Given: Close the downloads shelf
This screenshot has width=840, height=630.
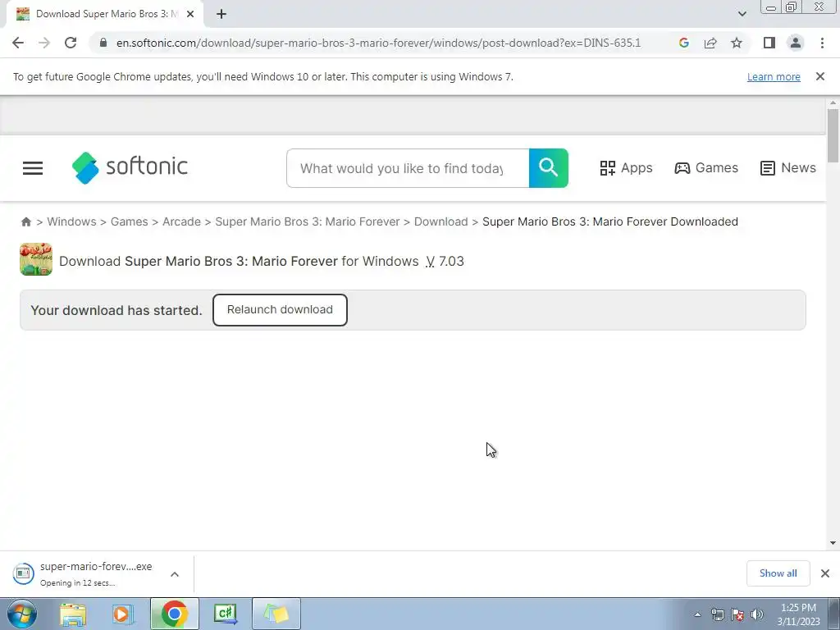Looking at the screenshot, I should click(x=825, y=573).
